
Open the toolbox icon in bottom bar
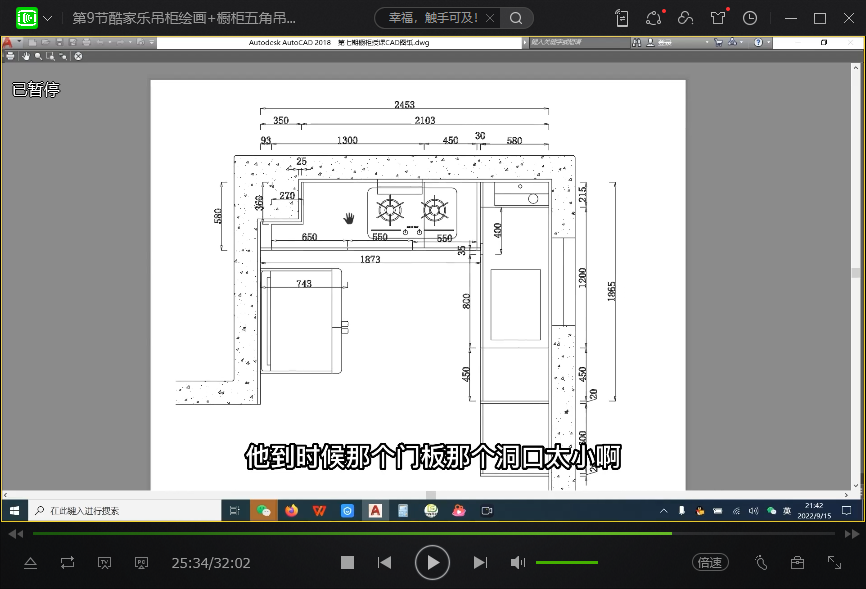point(797,563)
